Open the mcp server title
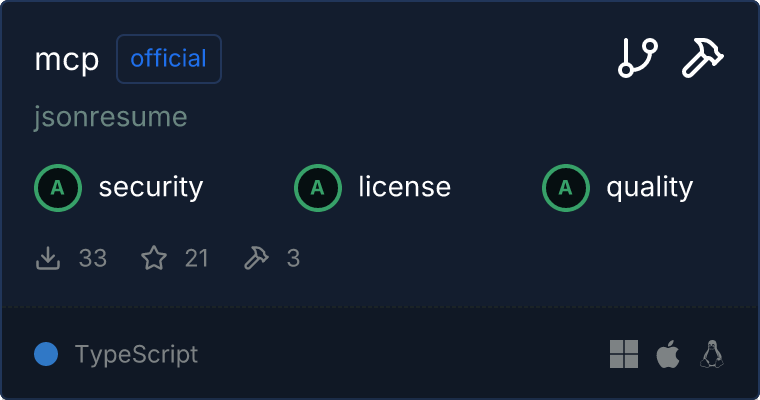Screen dimensions: 760x400 tap(67, 60)
